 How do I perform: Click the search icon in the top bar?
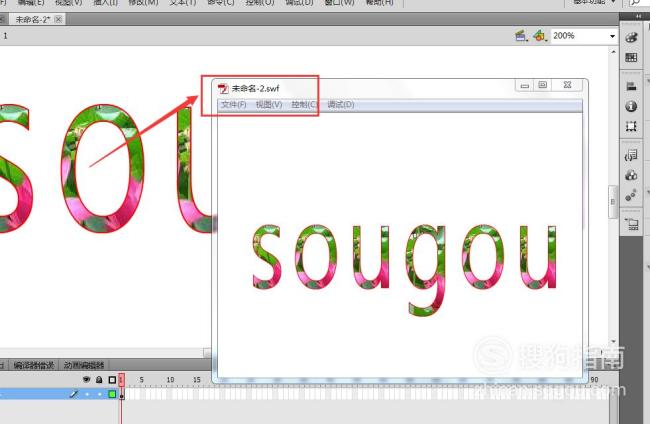(635, 2)
